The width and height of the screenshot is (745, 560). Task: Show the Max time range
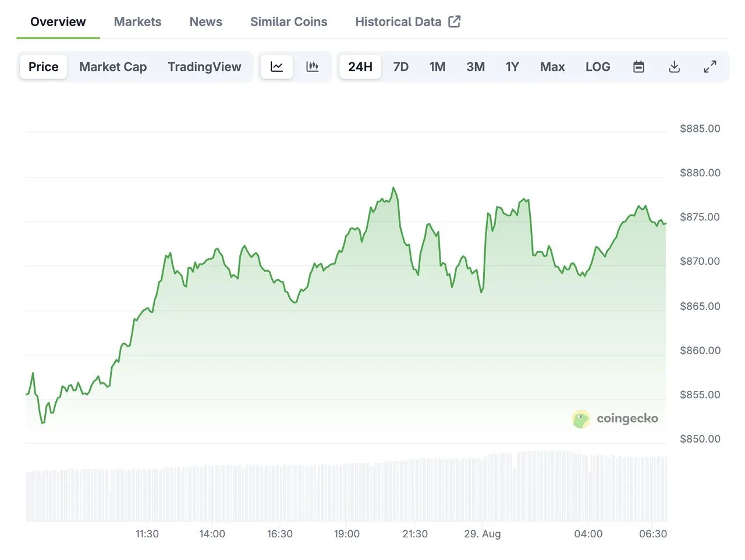tap(552, 67)
